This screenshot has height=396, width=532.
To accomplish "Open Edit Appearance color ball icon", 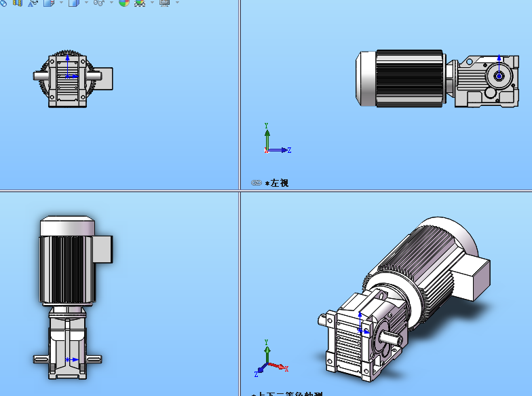I will 124,3.
